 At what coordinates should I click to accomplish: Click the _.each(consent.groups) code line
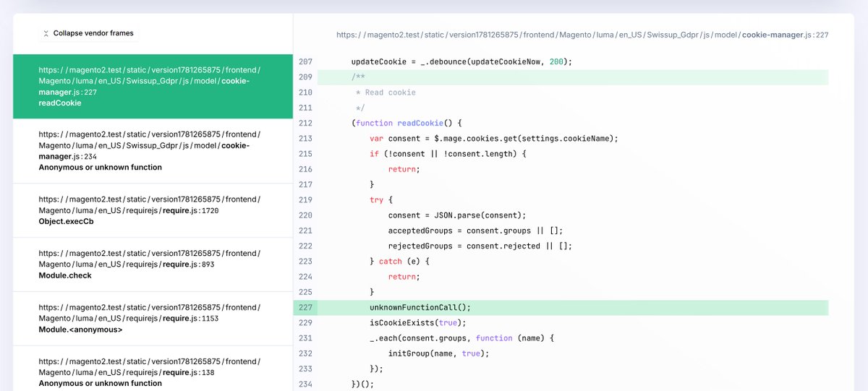click(x=461, y=338)
